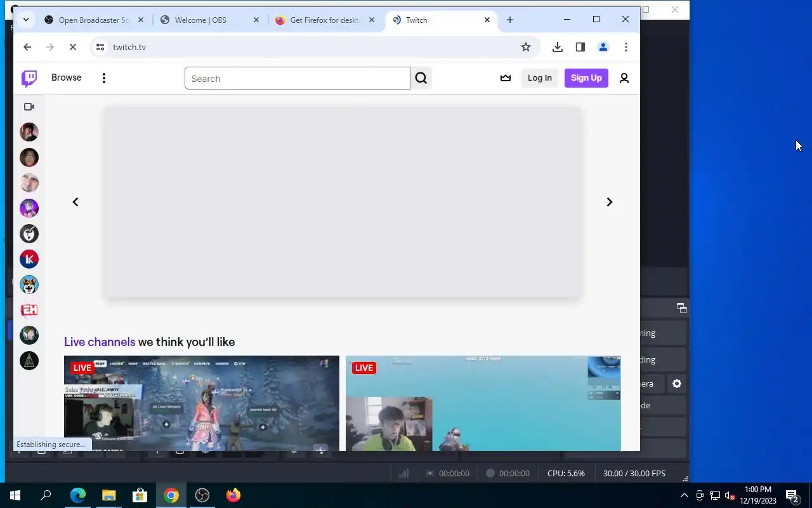Open the Chrome three-dot menu
Viewport: 812px width, 508px height.
[626, 47]
